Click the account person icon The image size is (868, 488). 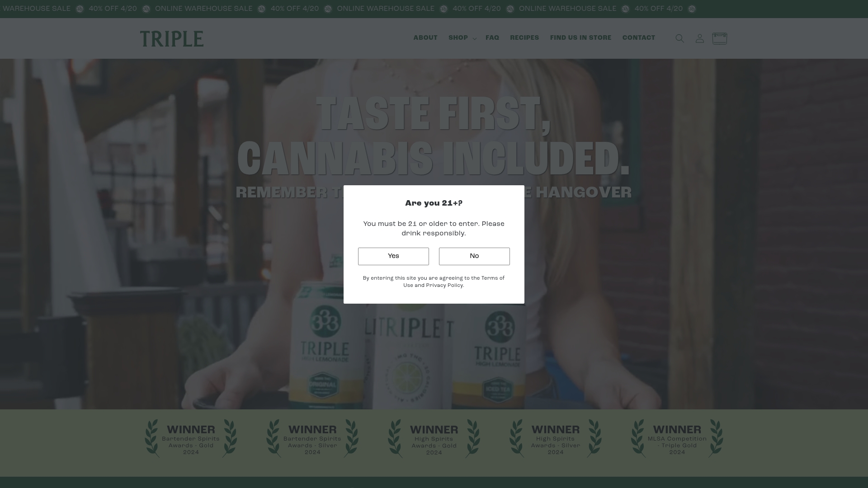[x=699, y=38]
